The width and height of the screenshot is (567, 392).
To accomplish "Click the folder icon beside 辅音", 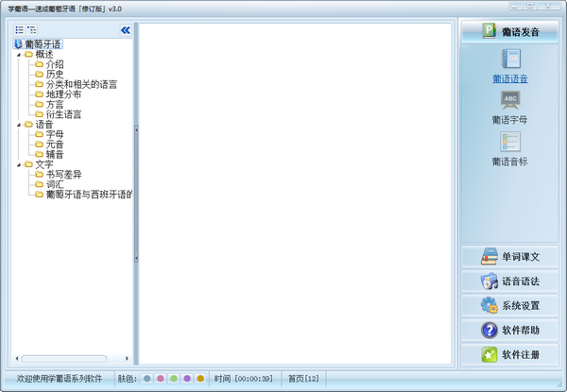I will coord(39,154).
